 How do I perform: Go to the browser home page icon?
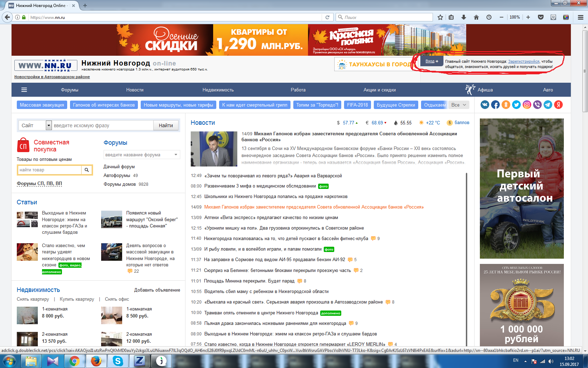click(x=476, y=17)
